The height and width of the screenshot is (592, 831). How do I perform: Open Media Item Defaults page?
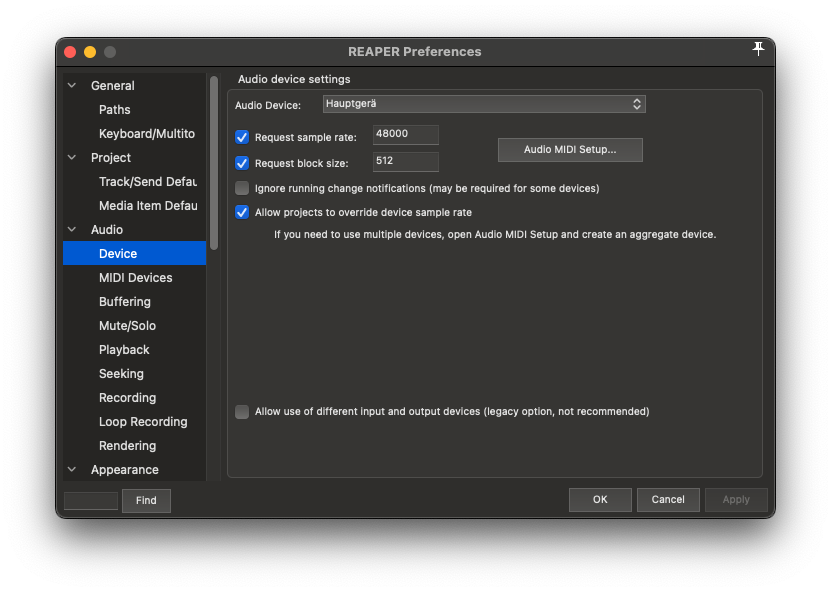coord(148,206)
